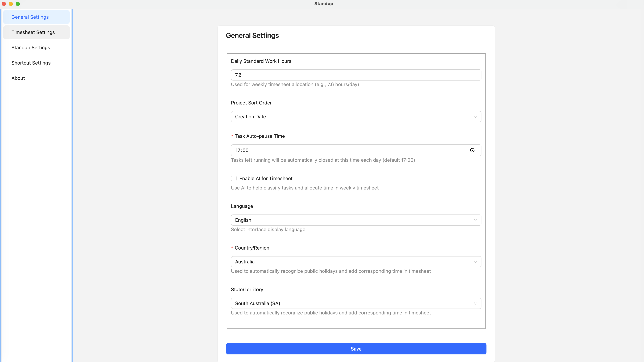Click the clock icon in Auto-pause field
The image size is (644, 362).
click(x=472, y=150)
